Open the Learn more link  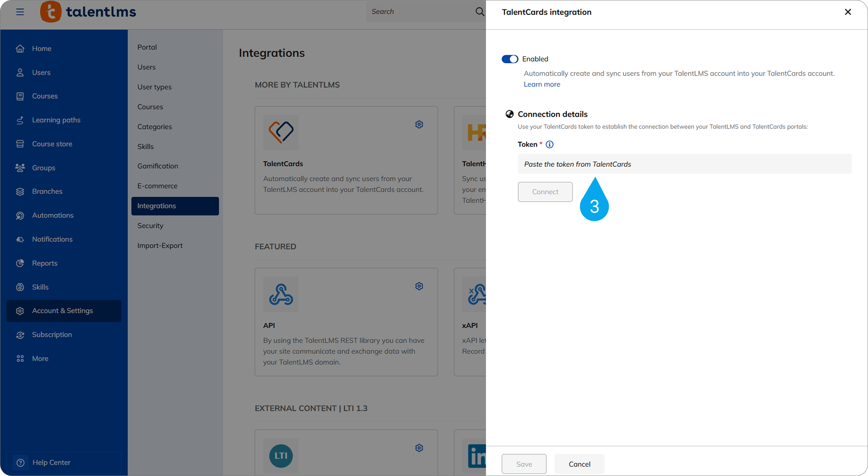pos(542,84)
